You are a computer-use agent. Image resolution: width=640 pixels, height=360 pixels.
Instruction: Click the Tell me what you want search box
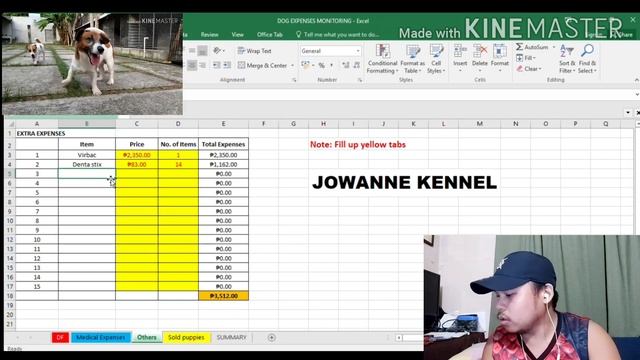pos(338,35)
